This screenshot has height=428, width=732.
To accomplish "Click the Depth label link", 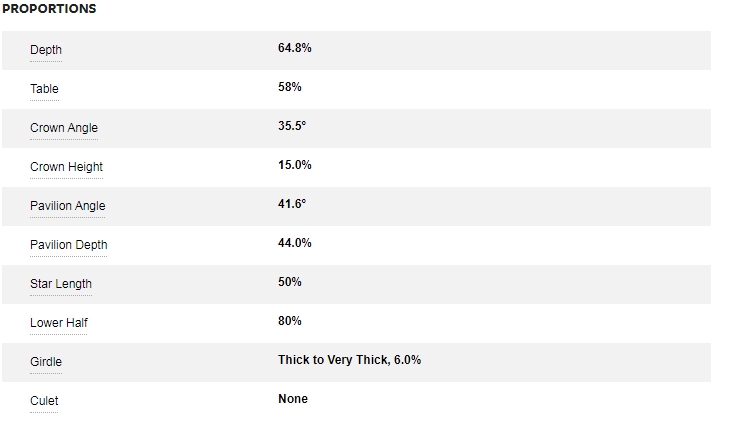I will tap(46, 50).
